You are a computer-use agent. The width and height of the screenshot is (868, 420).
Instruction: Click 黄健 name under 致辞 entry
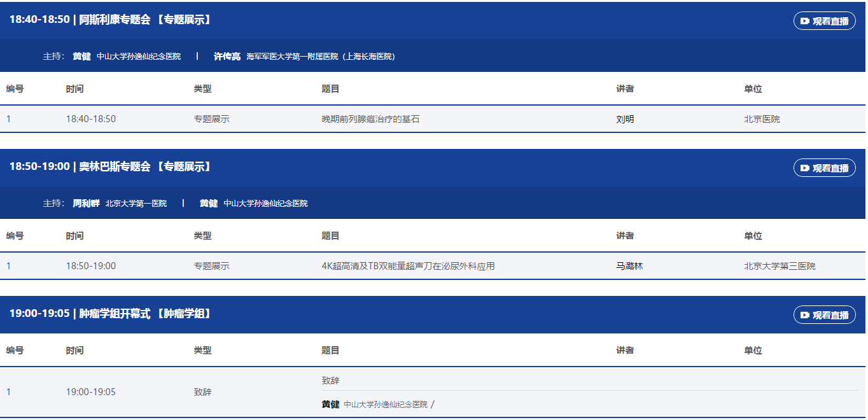[x=330, y=405]
